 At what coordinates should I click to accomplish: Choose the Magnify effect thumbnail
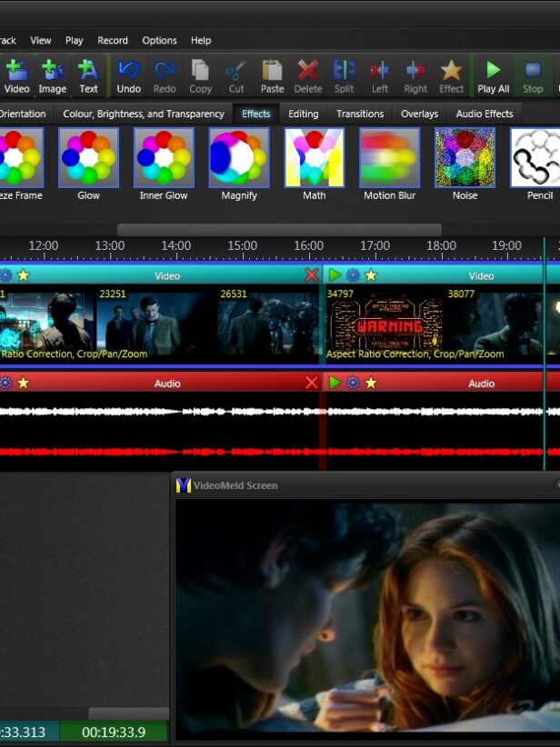coord(239,157)
